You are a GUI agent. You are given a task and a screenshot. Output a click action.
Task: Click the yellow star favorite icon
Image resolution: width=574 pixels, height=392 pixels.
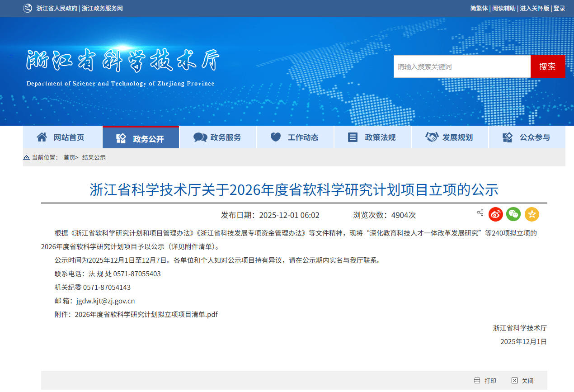(x=532, y=214)
